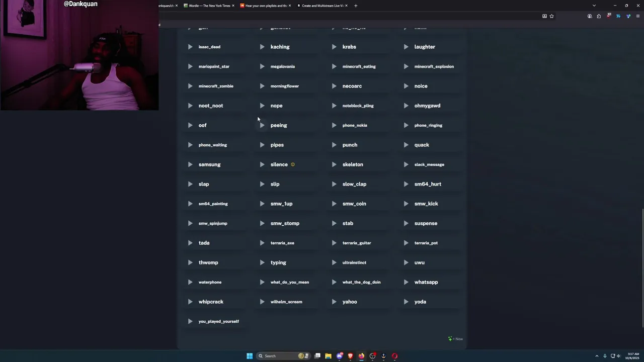Switch to the Hear your own playlists tab

pyautogui.click(x=265, y=6)
